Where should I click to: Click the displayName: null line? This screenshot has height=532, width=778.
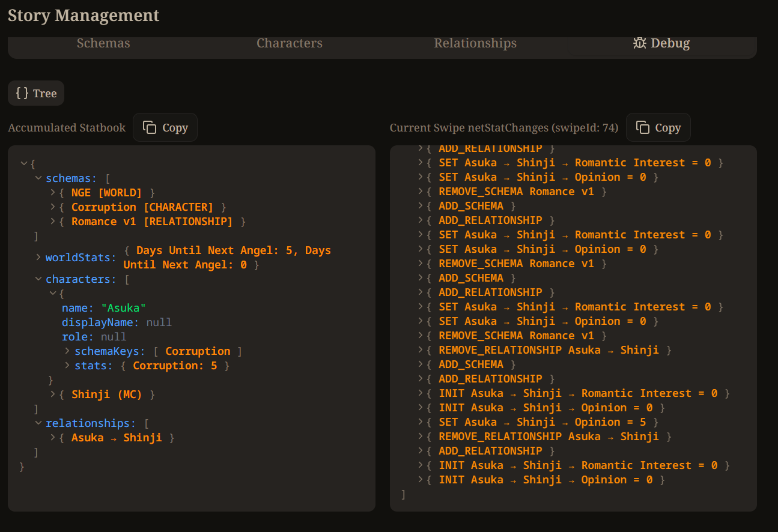117,322
